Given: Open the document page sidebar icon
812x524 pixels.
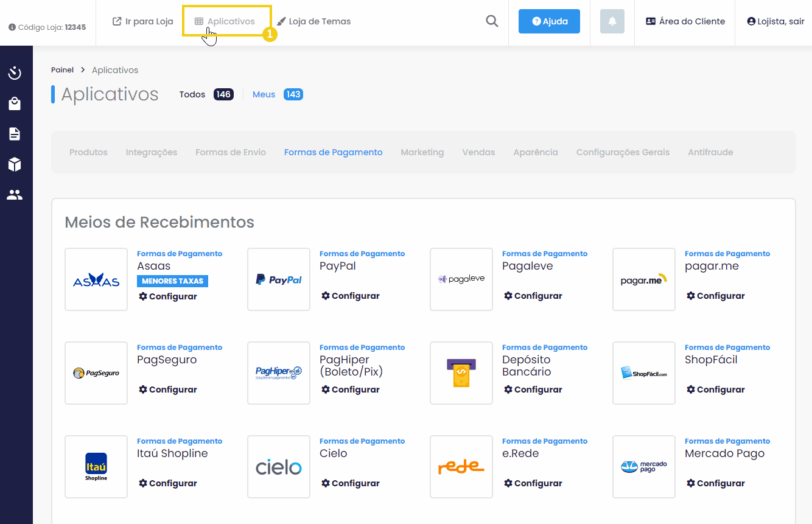Looking at the screenshot, I should click(15, 134).
